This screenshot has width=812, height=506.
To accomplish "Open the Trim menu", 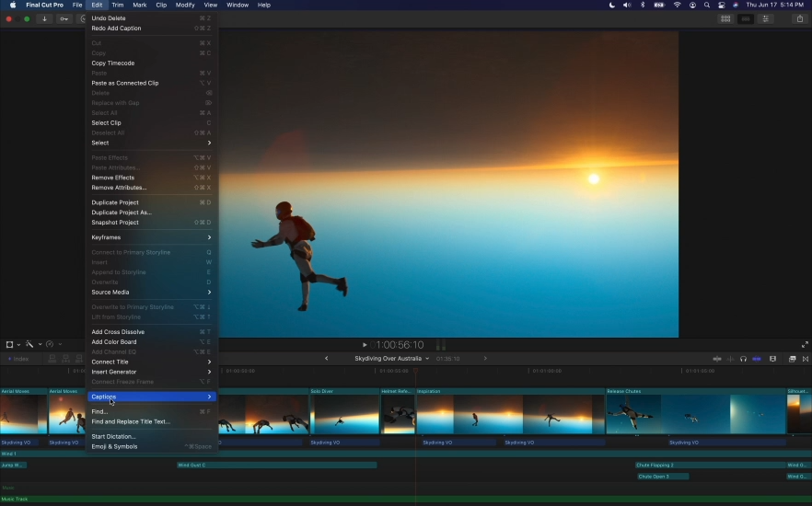I will pos(118,5).
